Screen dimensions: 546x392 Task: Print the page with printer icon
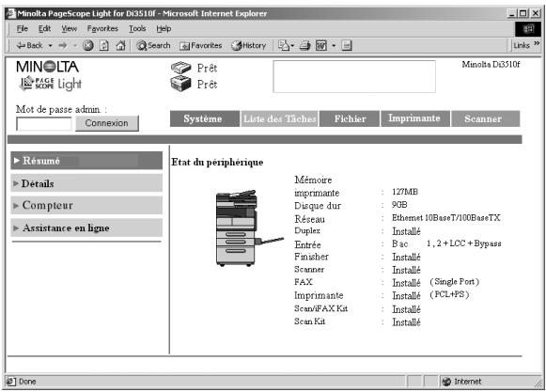[x=304, y=45]
